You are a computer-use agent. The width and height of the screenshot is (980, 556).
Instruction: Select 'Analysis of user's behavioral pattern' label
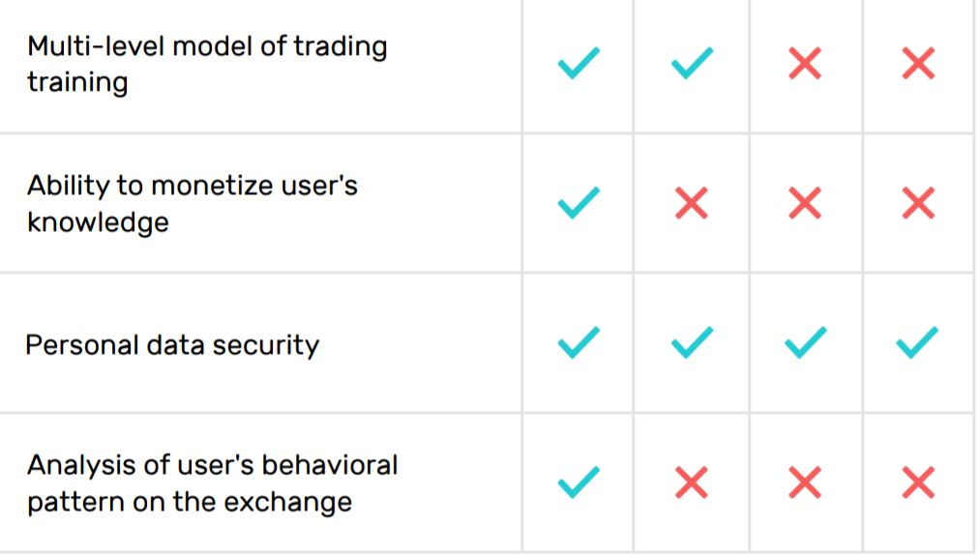point(213,483)
